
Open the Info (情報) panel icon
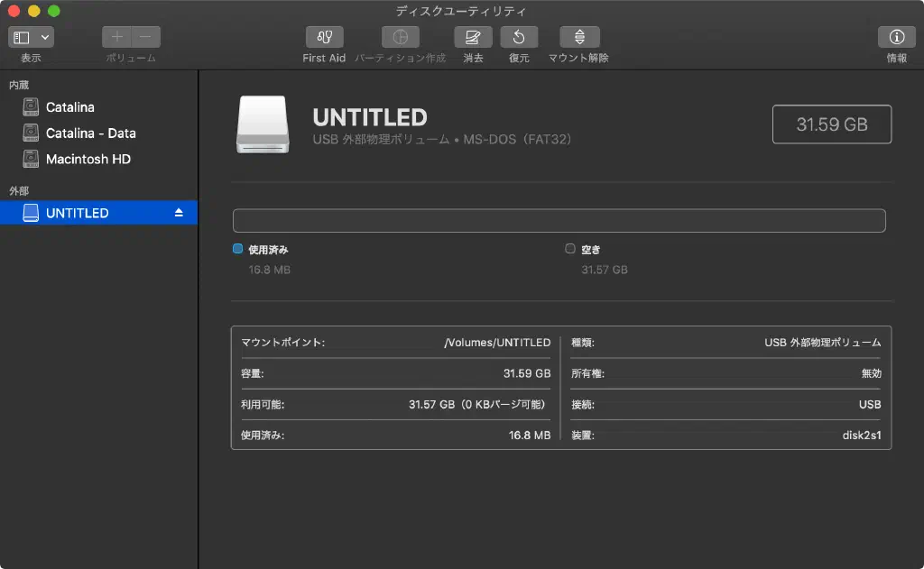[896, 37]
